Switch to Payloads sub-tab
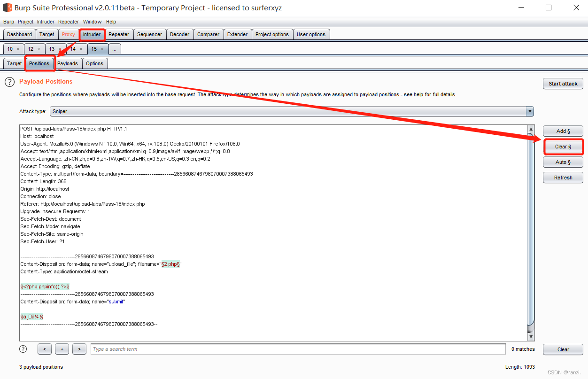 click(x=68, y=63)
